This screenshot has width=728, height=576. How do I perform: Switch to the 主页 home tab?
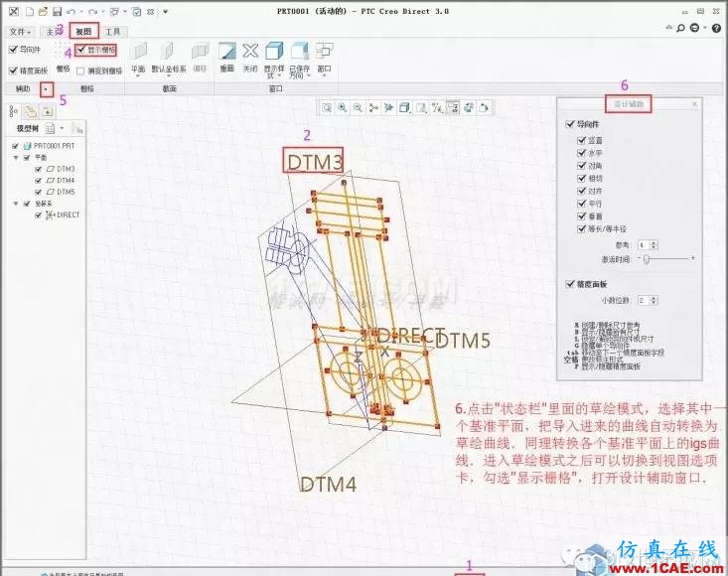tap(53, 32)
